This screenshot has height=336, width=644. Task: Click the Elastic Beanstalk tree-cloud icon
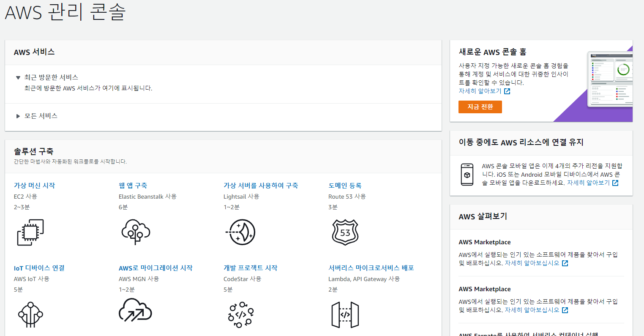click(x=136, y=232)
